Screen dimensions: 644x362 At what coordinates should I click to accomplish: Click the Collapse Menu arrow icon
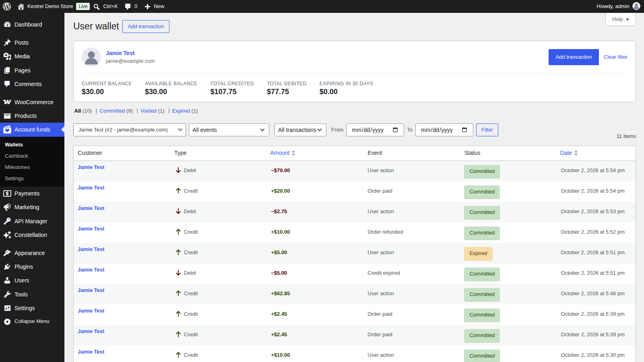pos(7,321)
